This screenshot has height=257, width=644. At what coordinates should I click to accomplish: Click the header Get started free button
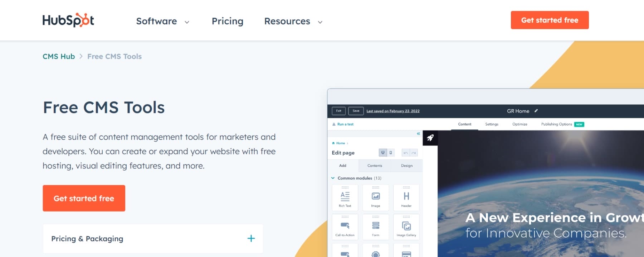click(550, 20)
